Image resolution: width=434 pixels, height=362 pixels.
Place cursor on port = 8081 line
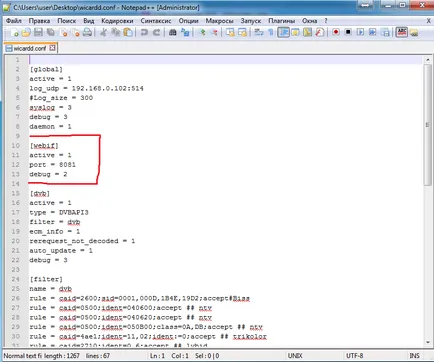[52, 165]
